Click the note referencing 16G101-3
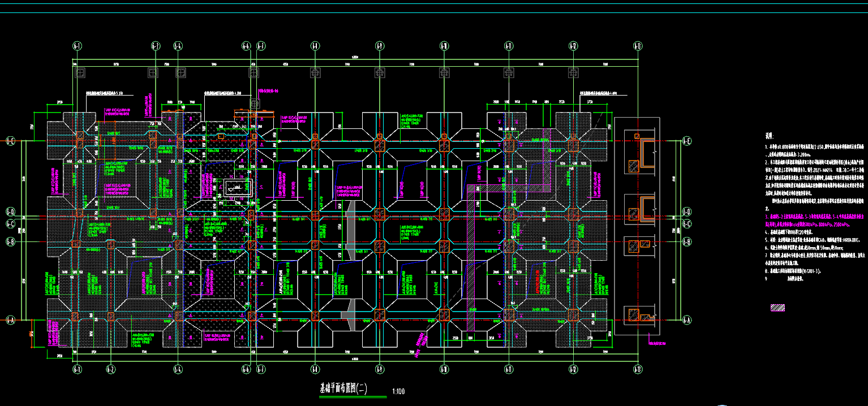Screen dimensions: 868x406 click(793, 271)
